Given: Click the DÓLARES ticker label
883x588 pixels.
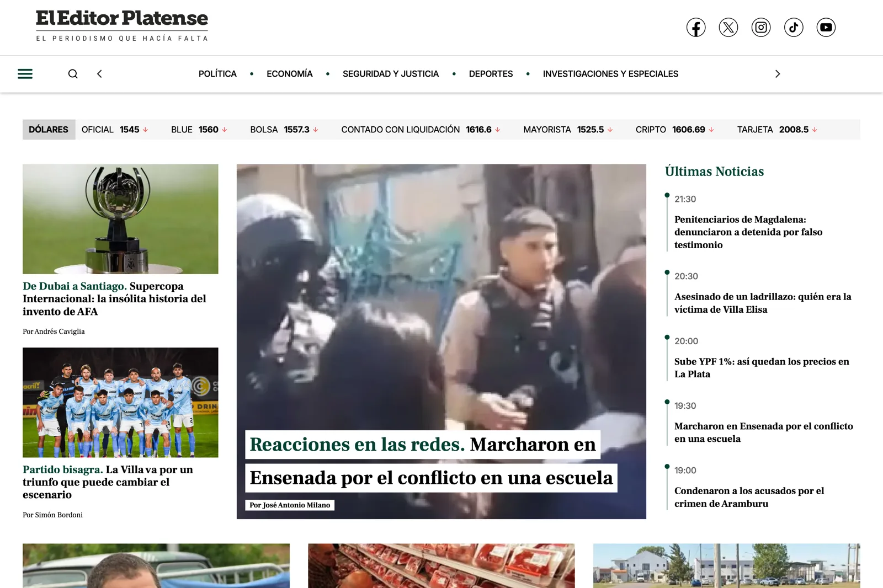Looking at the screenshot, I should pos(49,130).
